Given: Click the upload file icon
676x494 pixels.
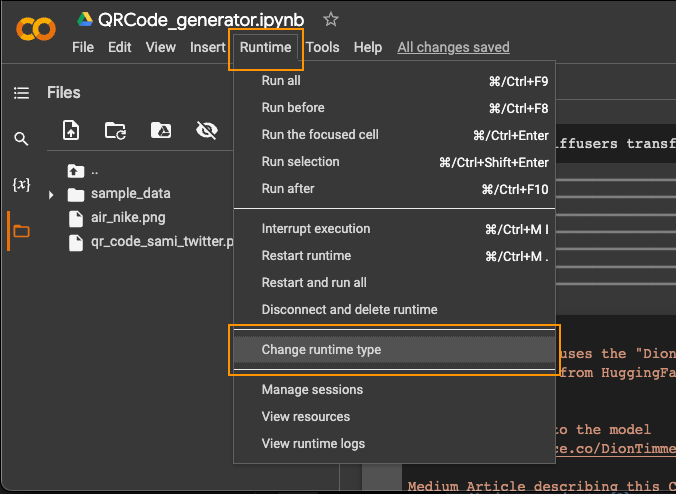Looking at the screenshot, I should point(71,130).
